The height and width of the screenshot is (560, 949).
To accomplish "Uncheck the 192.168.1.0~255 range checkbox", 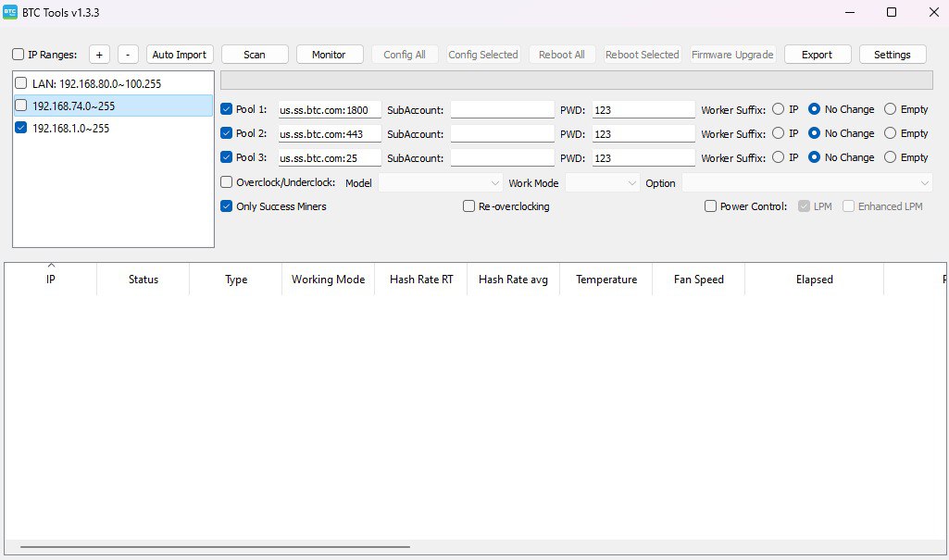I will point(21,129).
